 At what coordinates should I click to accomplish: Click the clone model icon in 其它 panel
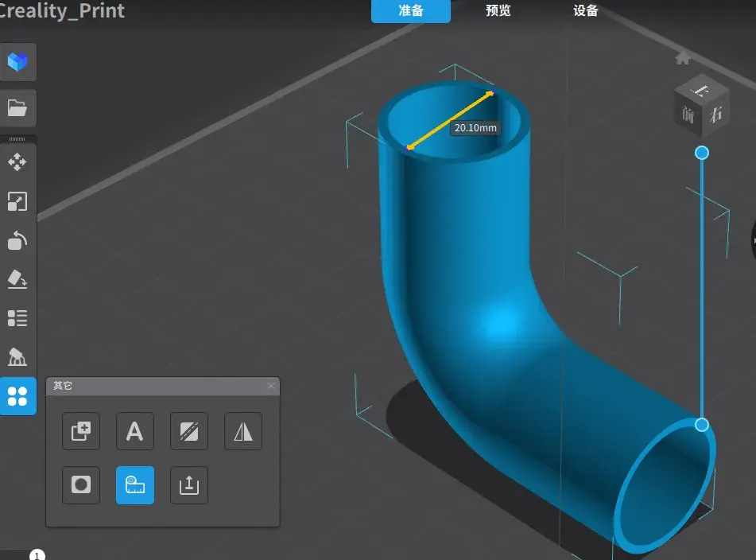[81, 431]
